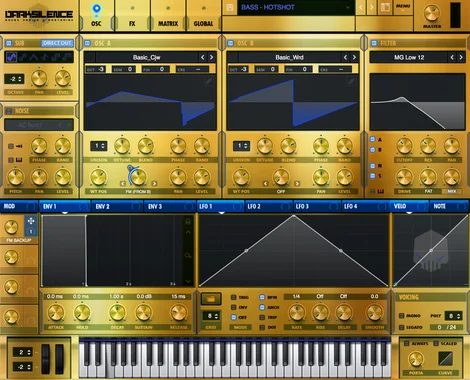Viewport: 470px width, 380px height.
Task: Open the noise sample AC hum1 selector
Action: [39, 125]
